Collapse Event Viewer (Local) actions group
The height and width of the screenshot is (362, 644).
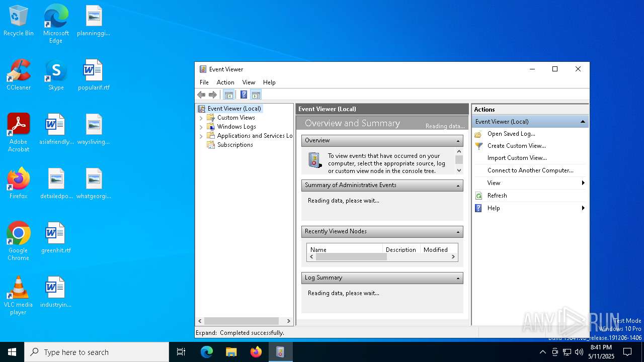coord(583,122)
